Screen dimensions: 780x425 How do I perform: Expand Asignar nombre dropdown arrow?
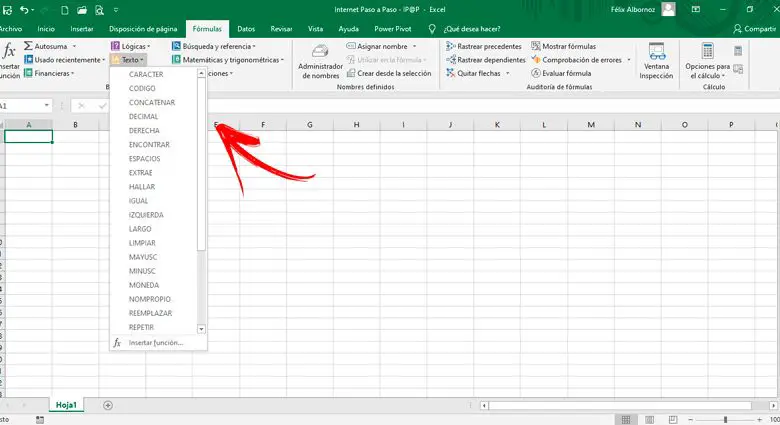coord(414,46)
